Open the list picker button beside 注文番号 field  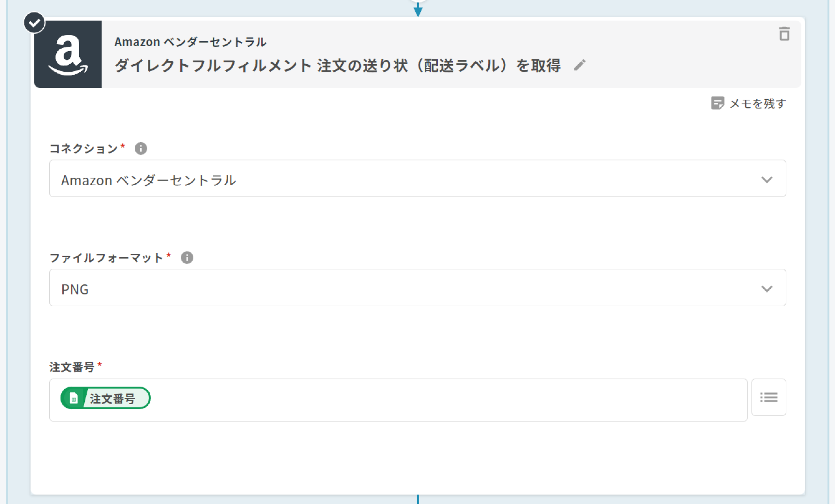pyautogui.click(x=768, y=397)
